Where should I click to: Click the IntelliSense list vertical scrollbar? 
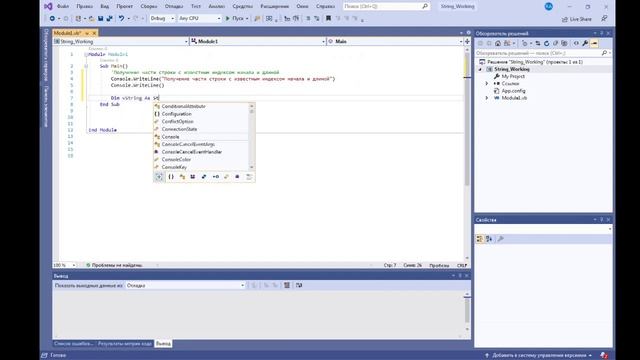[251, 137]
